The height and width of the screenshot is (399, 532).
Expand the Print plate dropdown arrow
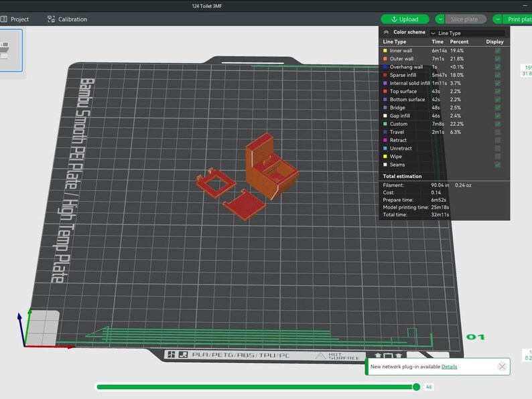pos(497,19)
